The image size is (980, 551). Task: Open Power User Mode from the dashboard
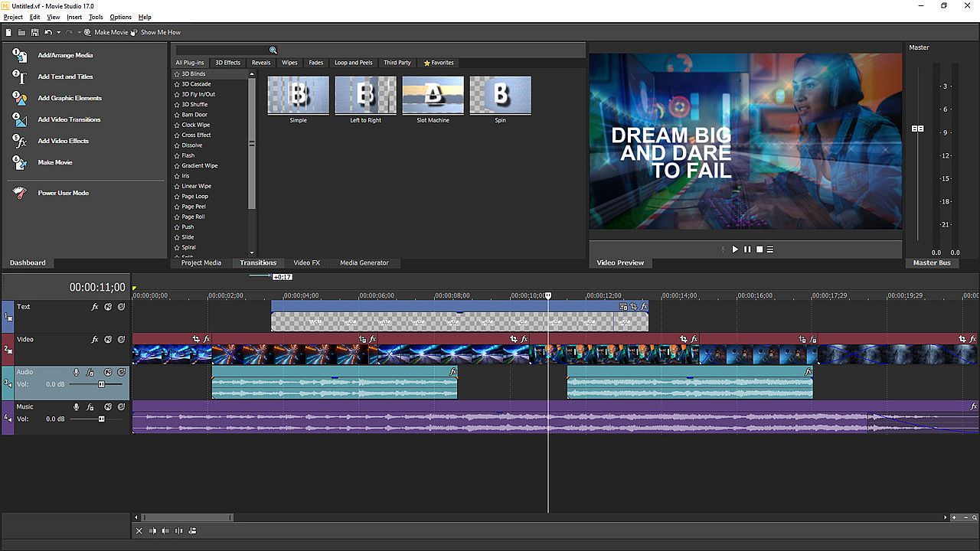click(63, 193)
